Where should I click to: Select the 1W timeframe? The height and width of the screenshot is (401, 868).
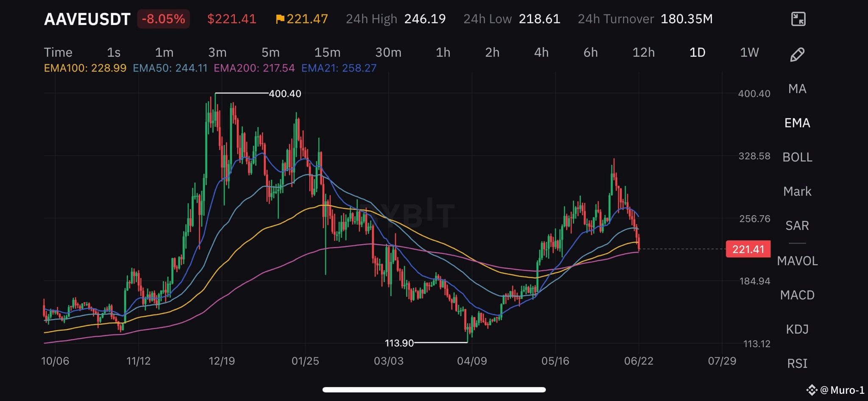pyautogui.click(x=749, y=52)
